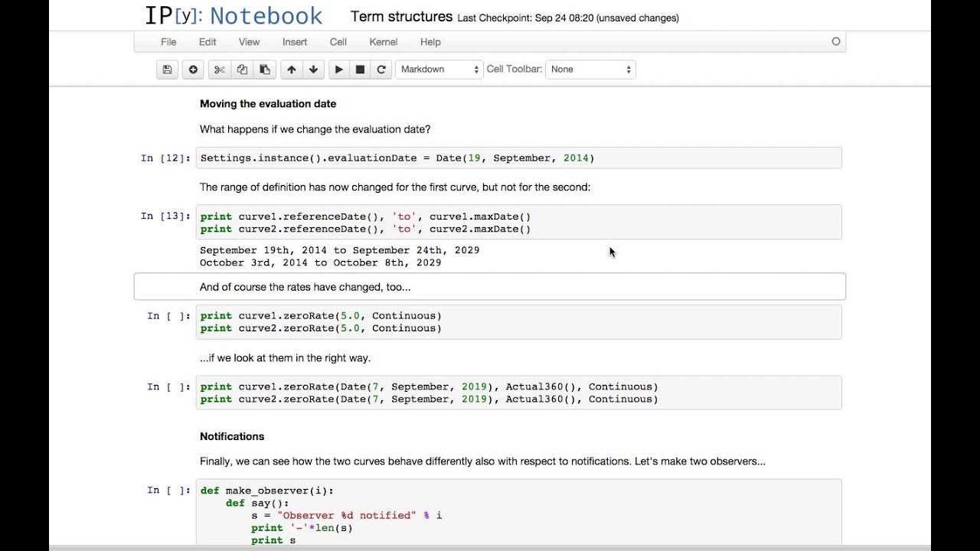This screenshot has height=551, width=980.
Task: Paste cell below using the clipboard icon
Action: click(x=264, y=70)
